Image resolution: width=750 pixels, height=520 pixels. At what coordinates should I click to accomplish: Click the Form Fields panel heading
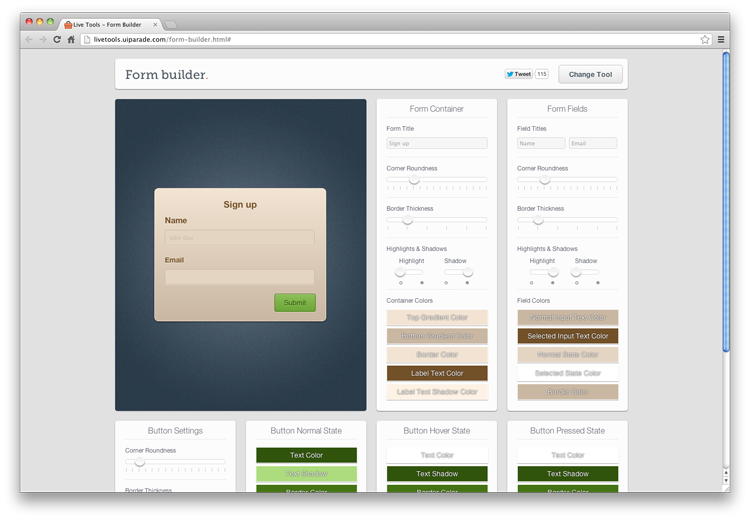click(567, 109)
